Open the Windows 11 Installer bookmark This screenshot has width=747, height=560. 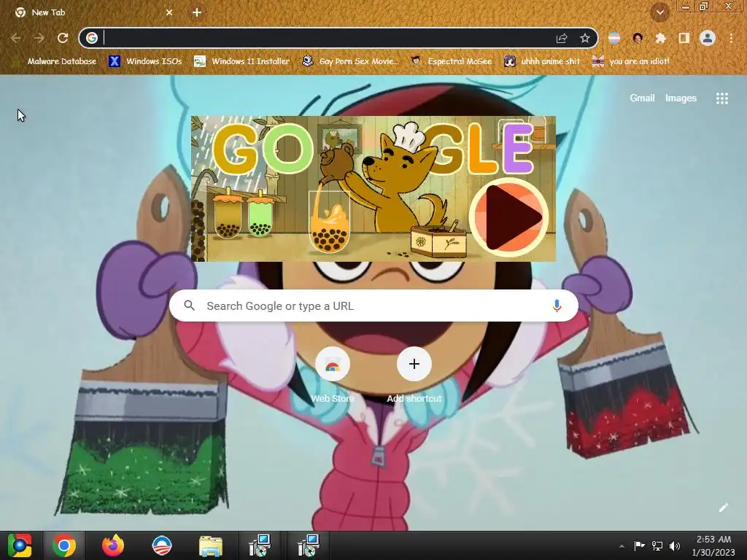click(242, 61)
